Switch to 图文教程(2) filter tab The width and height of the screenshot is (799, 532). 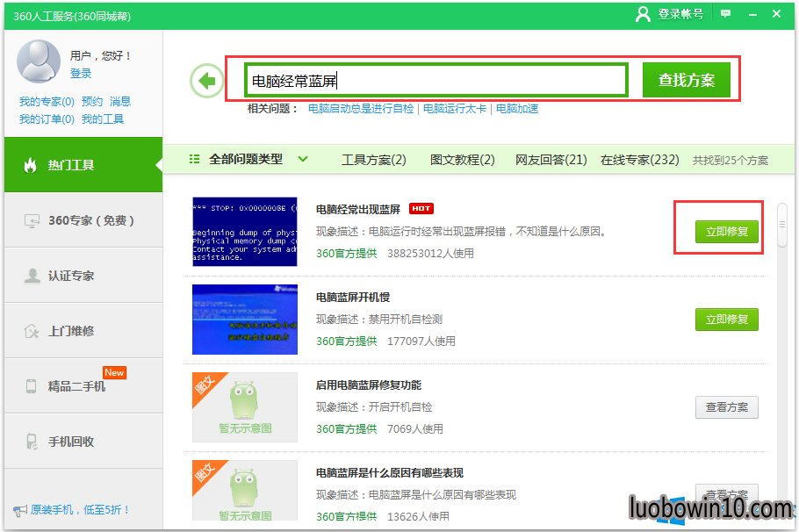click(x=462, y=160)
